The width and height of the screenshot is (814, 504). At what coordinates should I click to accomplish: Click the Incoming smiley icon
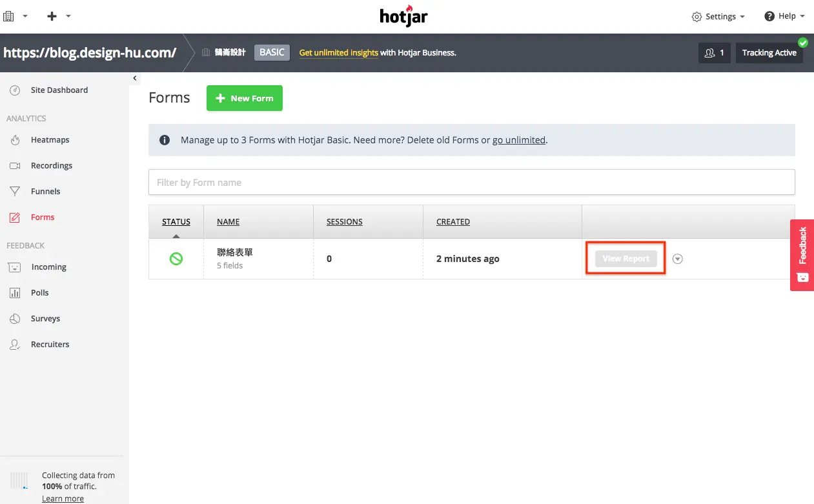pos(15,267)
